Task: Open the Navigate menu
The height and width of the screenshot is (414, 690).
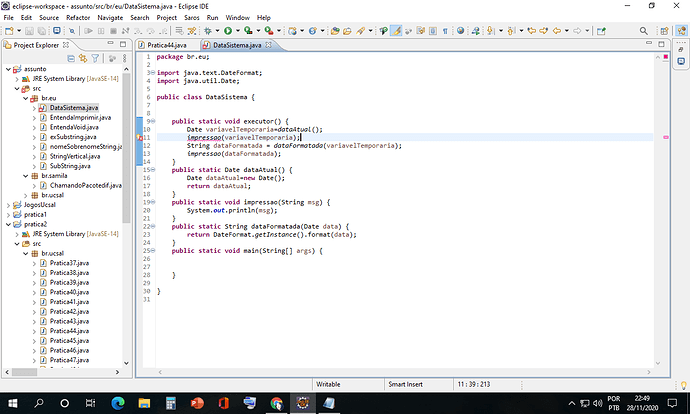Action: [x=110, y=18]
